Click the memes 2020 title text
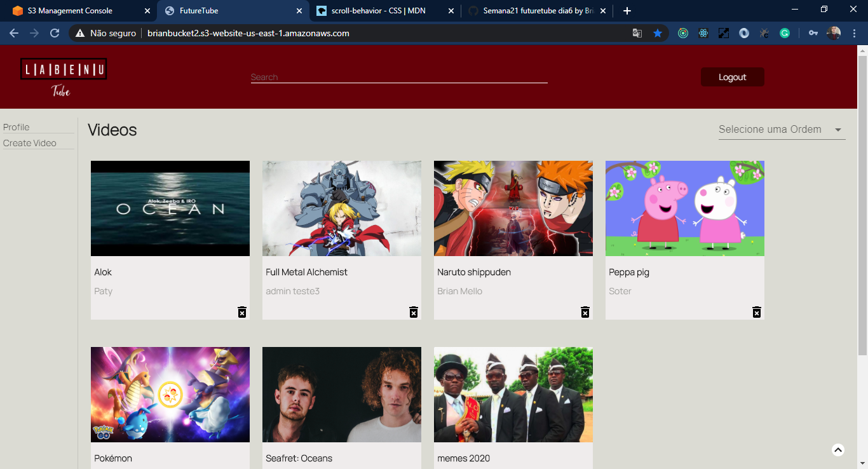 pos(464,458)
